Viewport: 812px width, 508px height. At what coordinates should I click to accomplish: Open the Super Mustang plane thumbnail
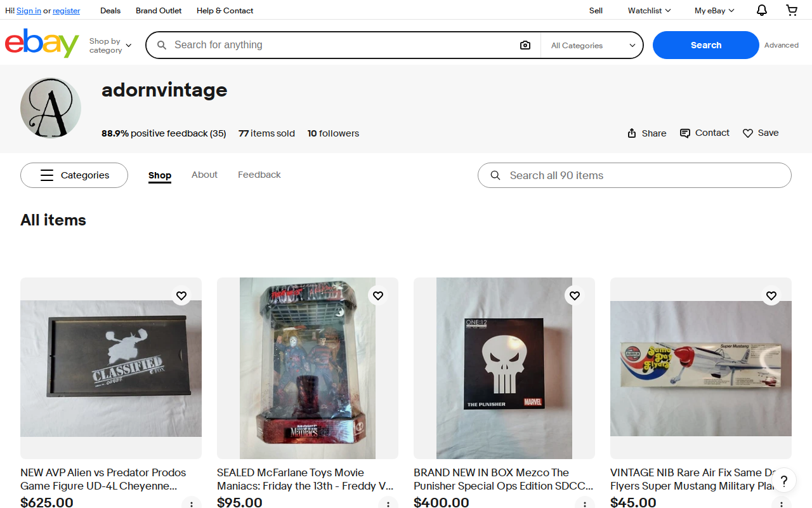point(701,368)
